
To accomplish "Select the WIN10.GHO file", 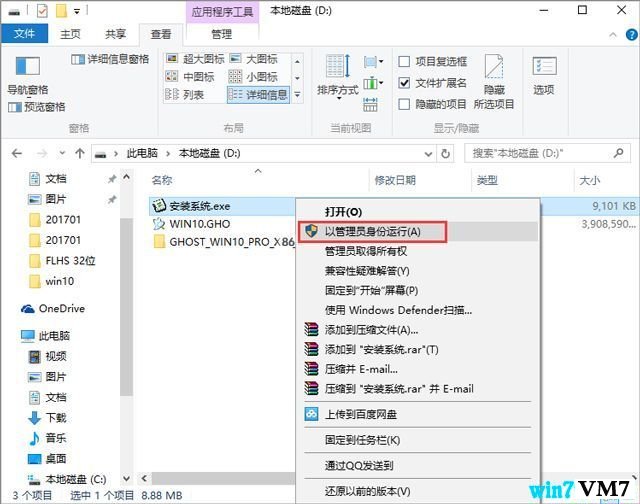I will tap(200, 224).
